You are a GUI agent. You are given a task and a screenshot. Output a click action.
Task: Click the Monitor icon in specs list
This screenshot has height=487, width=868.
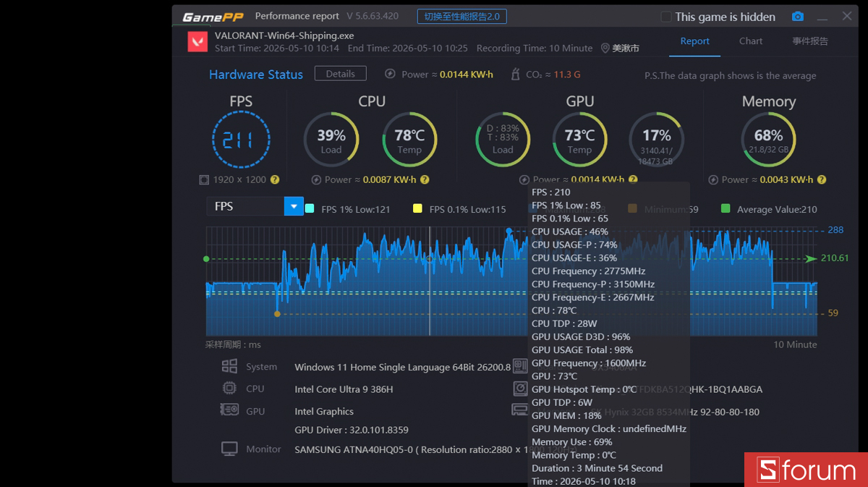[x=229, y=449]
